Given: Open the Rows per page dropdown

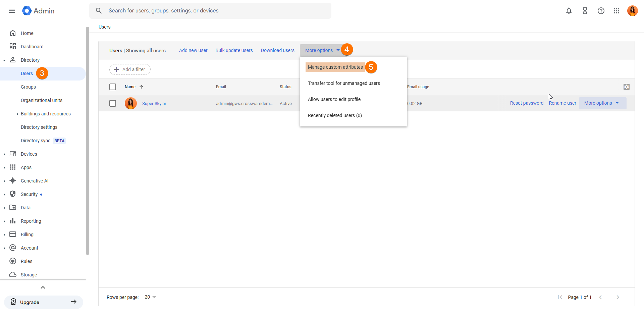Looking at the screenshot, I should pyautogui.click(x=150, y=297).
